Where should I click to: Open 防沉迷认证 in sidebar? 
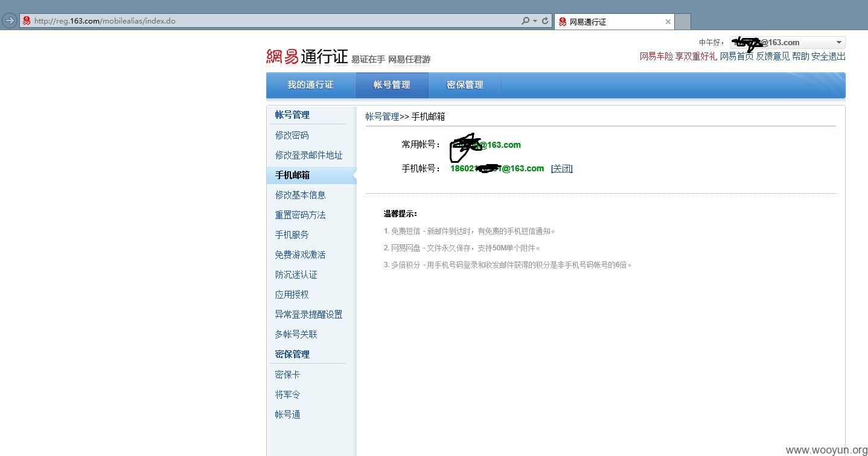296,274
